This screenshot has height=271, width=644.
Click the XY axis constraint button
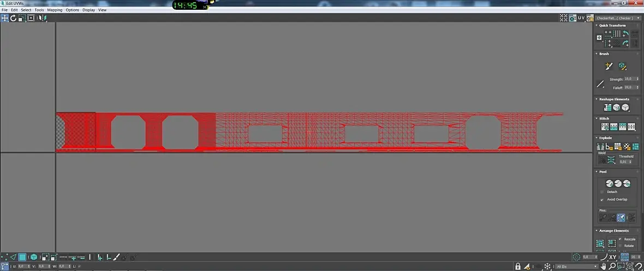coord(612,257)
